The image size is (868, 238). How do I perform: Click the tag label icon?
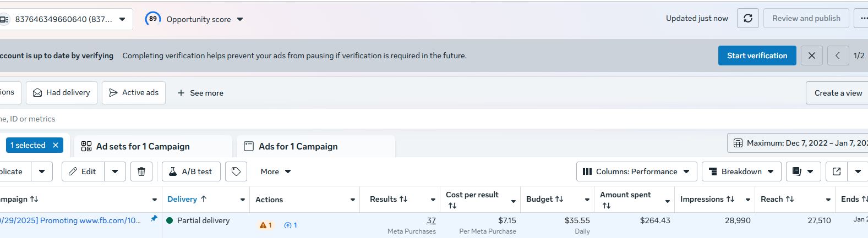236,171
